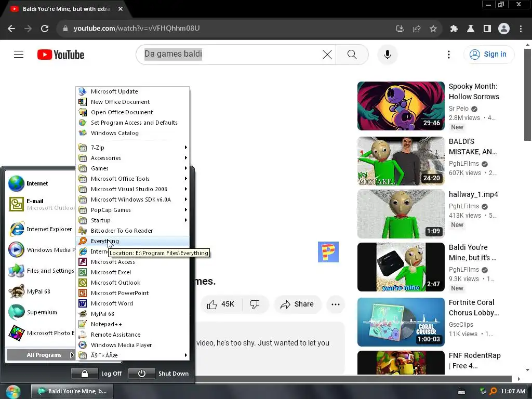Open Fortnite Coral Chorus Lobby video
This screenshot has height=399, width=532.
pos(401,322)
